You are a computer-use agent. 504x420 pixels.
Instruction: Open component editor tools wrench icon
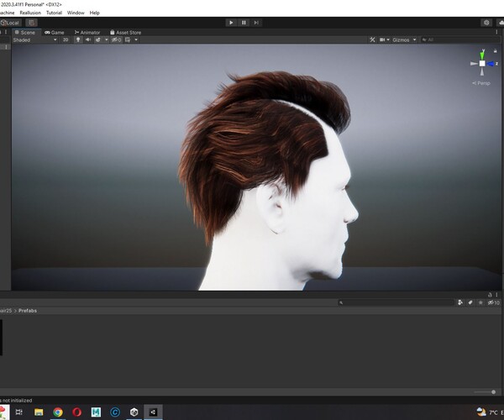pos(372,39)
